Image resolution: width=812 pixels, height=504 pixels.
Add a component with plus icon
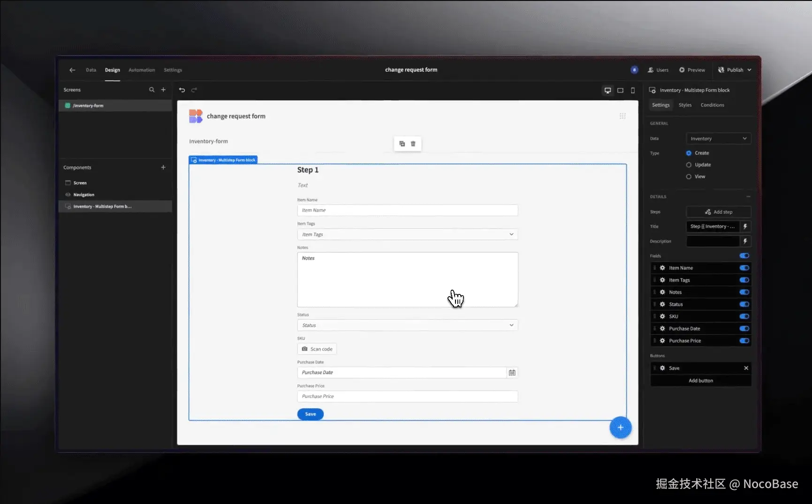(x=163, y=167)
